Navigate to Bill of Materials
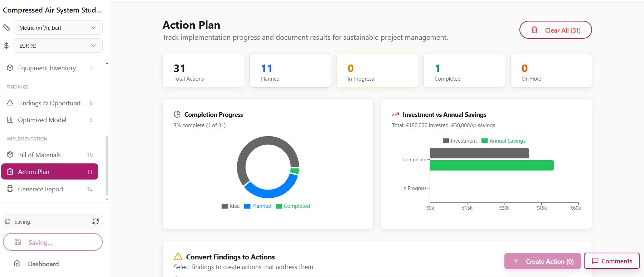 [50, 155]
